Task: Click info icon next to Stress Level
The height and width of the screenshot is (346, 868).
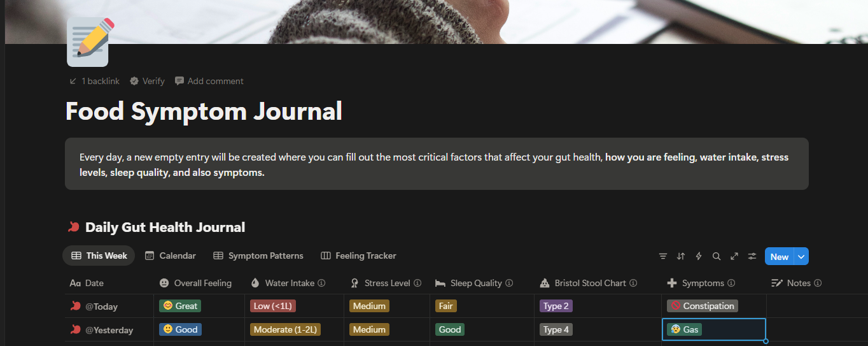Action: (417, 283)
